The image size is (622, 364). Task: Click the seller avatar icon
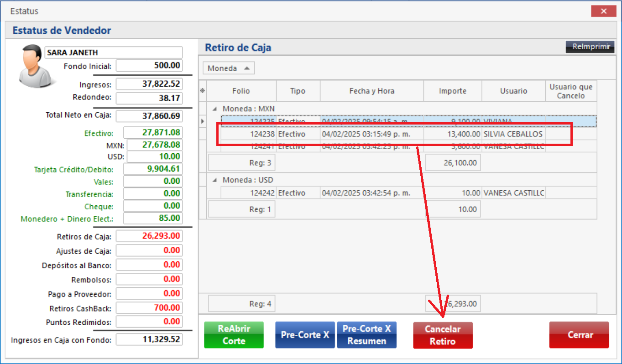coord(33,65)
